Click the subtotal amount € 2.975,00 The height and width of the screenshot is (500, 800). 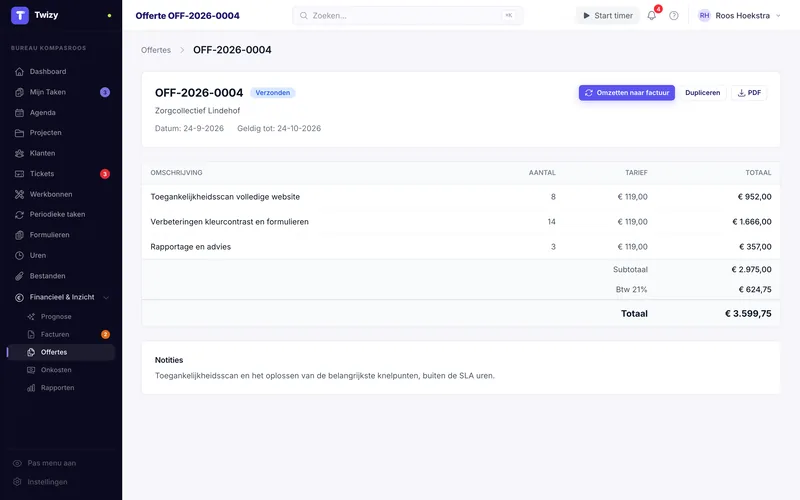[x=752, y=269]
